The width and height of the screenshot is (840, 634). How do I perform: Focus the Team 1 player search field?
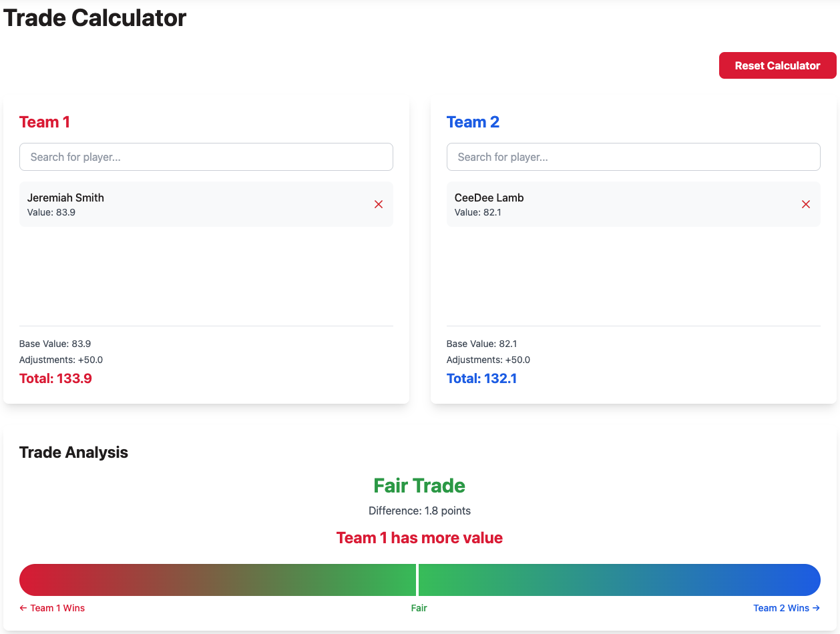pyautogui.click(x=206, y=157)
